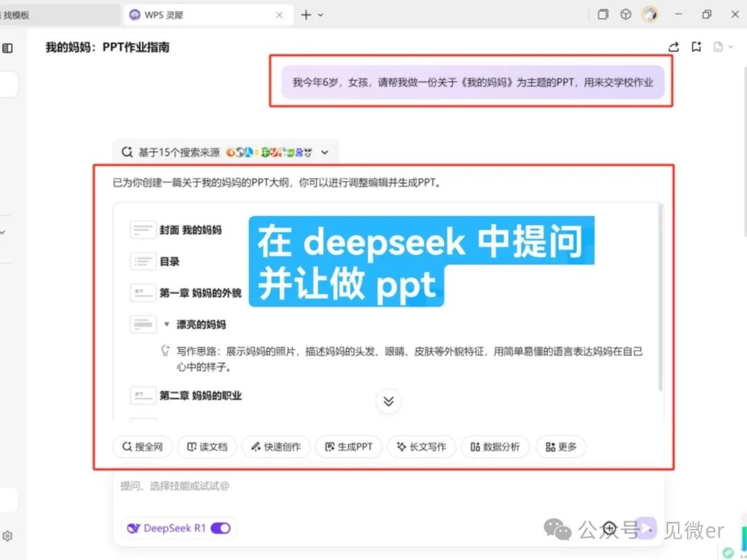Toggle the left sidebar panel icon

[x=8, y=48]
